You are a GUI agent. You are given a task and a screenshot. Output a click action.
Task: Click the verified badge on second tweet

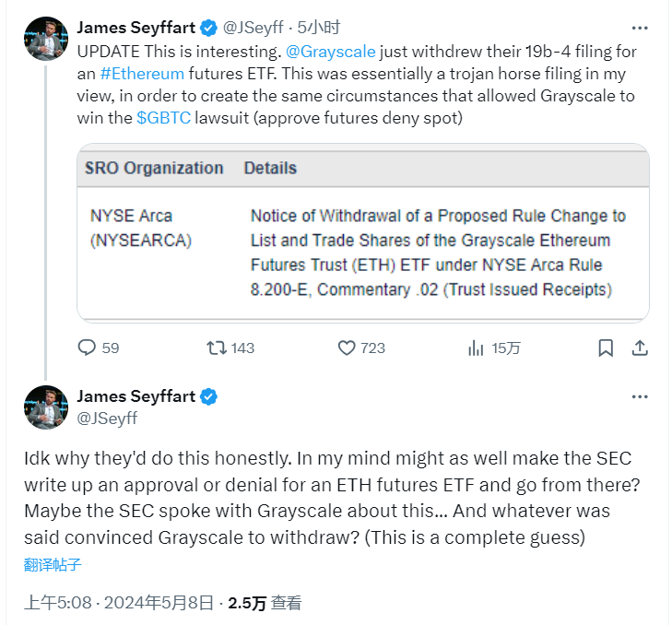pyautogui.click(x=209, y=396)
